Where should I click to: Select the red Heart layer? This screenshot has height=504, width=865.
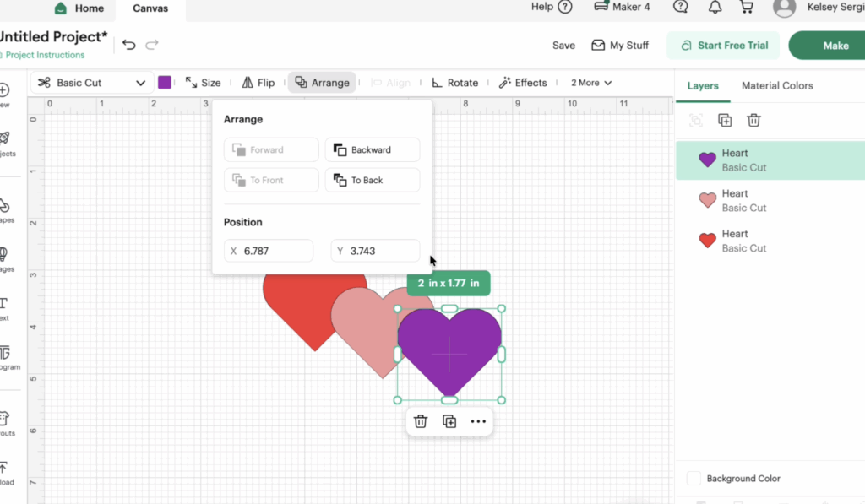(x=770, y=241)
